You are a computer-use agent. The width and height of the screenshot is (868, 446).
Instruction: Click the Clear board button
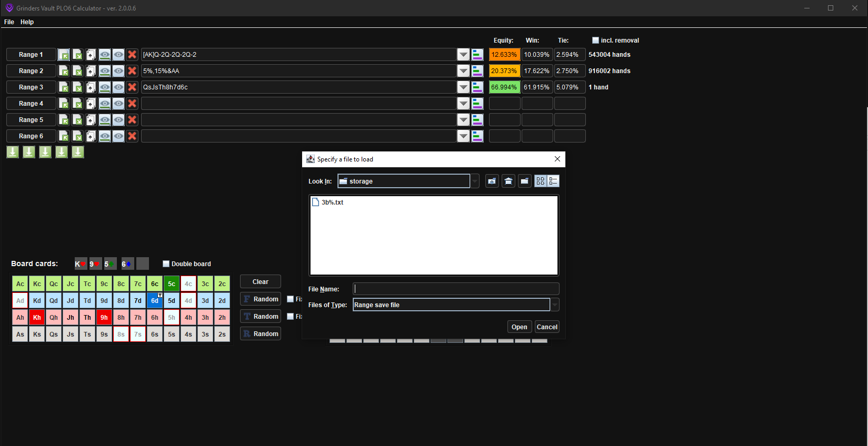coord(260,282)
